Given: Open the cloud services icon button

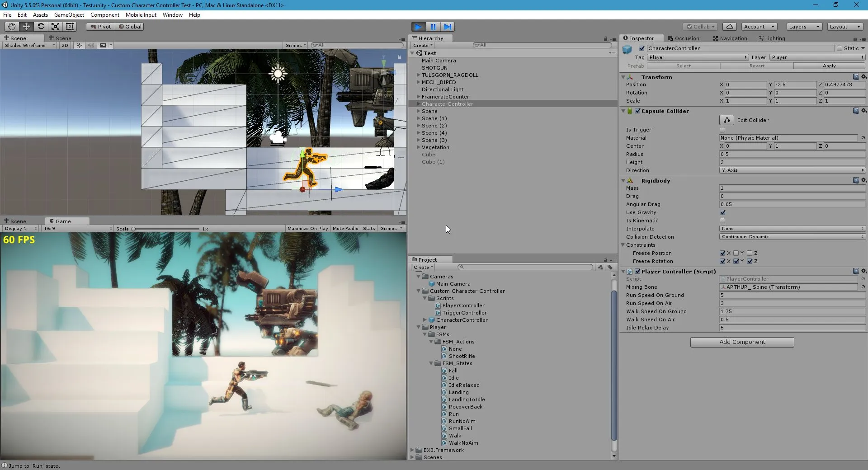Looking at the screenshot, I should [729, 27].
